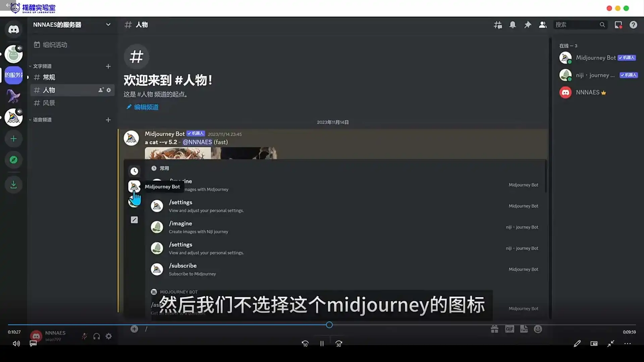
Task: Toggle subtitles on the video player
Action: [x=33, y=343]
